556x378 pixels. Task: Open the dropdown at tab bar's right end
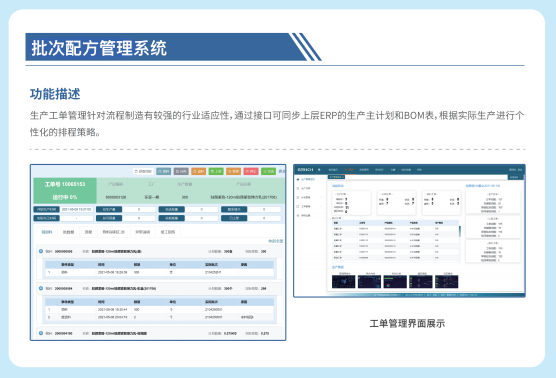pyautogui.click(x=515, y=177)
